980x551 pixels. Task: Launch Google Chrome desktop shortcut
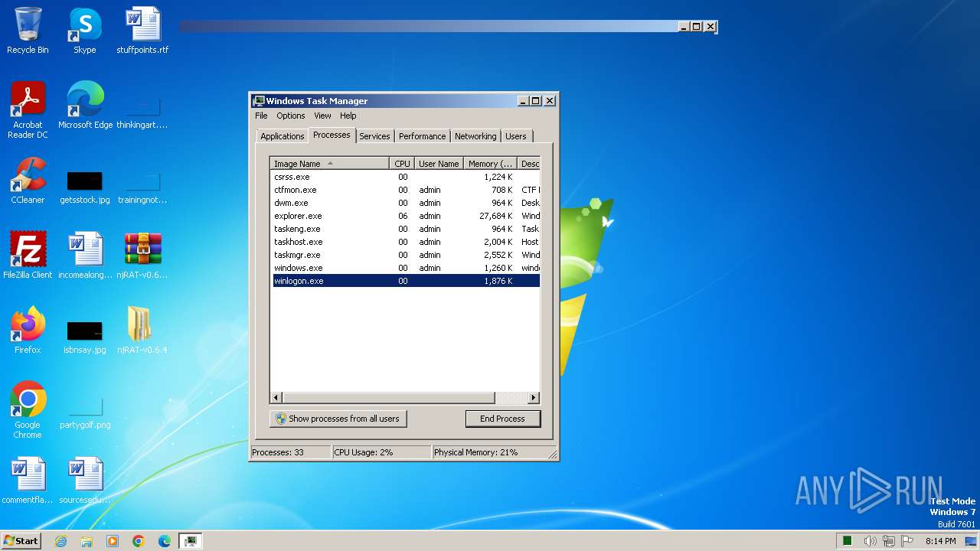[x=28, y=409]
